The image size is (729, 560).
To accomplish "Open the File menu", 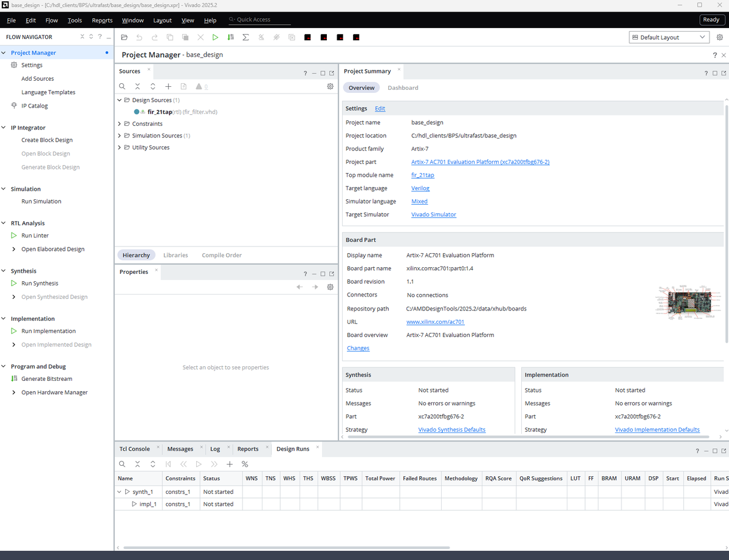I will (12, 20).
